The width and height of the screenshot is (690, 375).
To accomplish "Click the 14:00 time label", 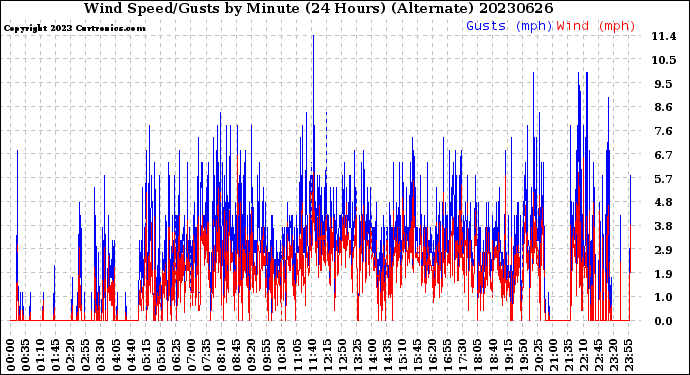I will pos(371,355).
